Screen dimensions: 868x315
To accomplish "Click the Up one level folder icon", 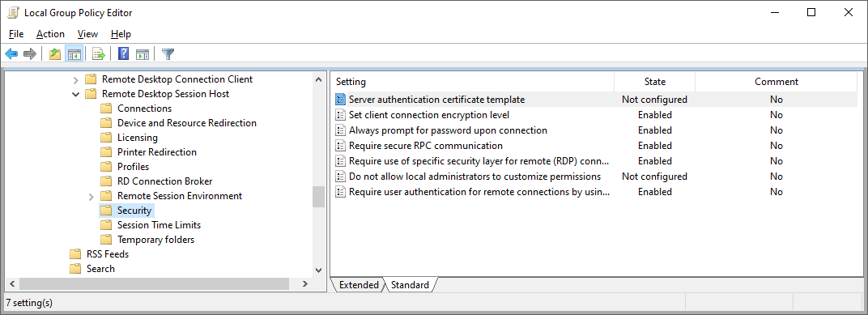I will click(55, 53).
